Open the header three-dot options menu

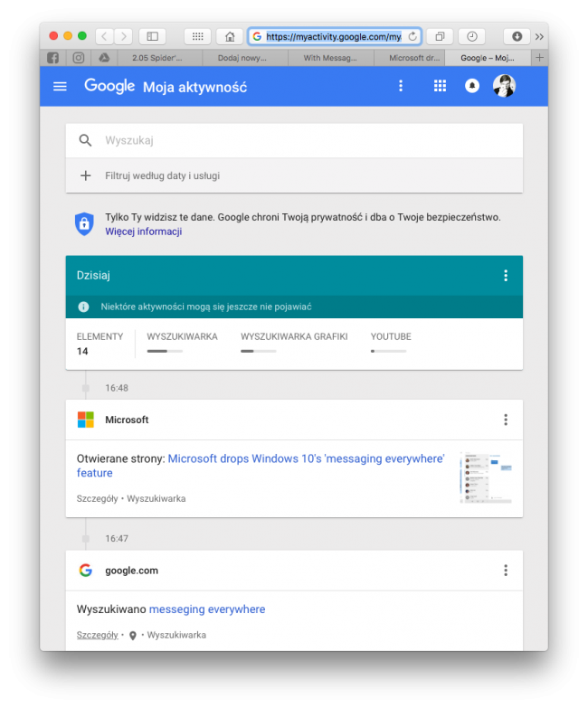(401, 86)
